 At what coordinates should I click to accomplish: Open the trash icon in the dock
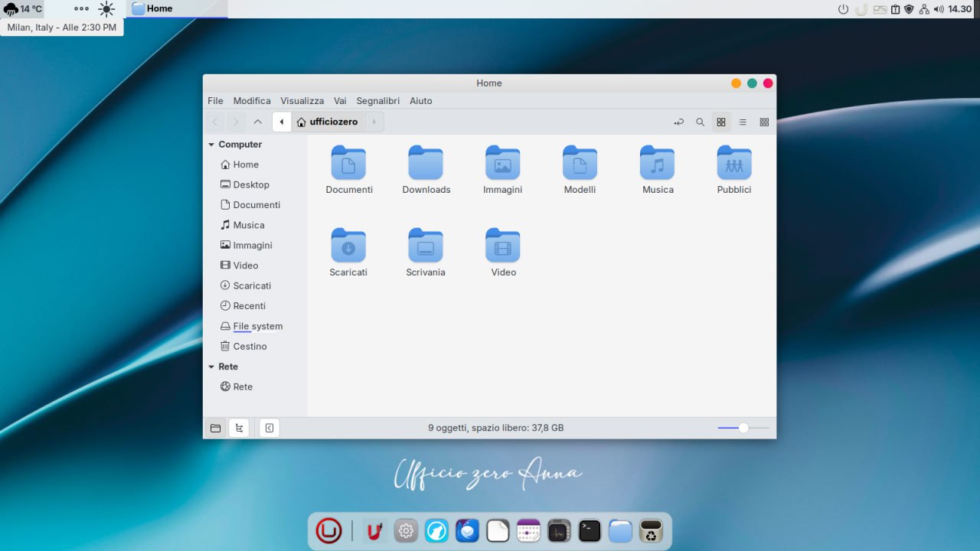[x=650, y=530]
